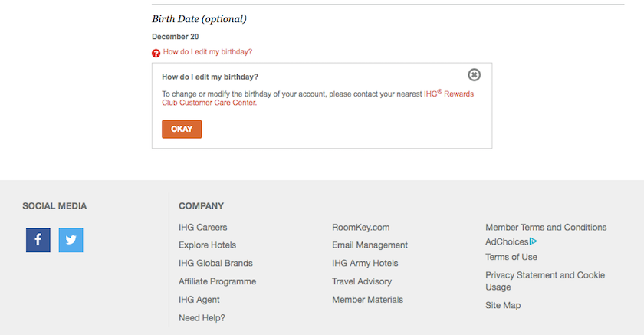Screen dimensions: 644x335
Task: Open Member Materials link
Action: point(367,300)
